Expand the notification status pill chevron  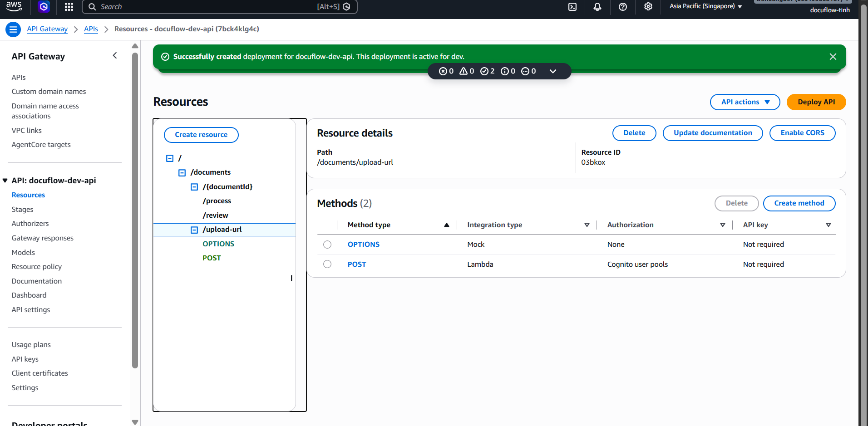(x=553, y=71)
